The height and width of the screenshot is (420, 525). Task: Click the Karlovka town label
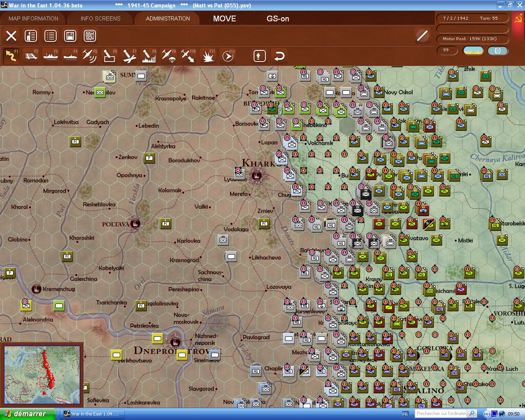coord(189,241)
